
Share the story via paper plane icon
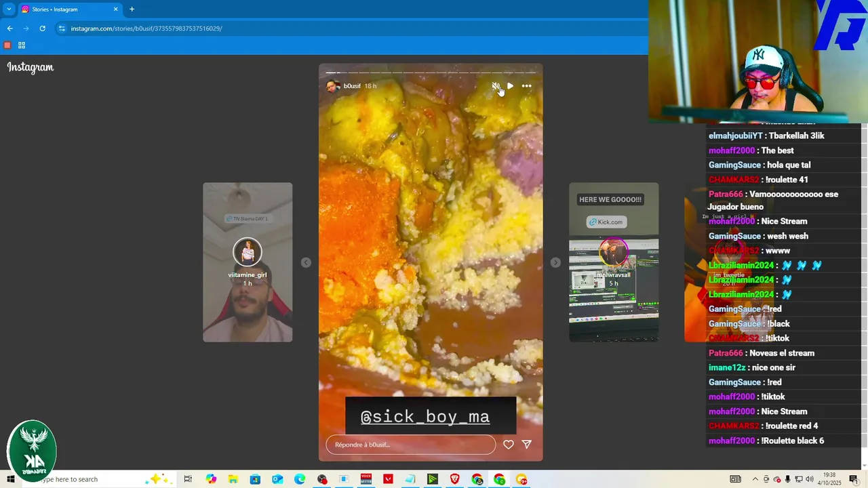point(527,445)
